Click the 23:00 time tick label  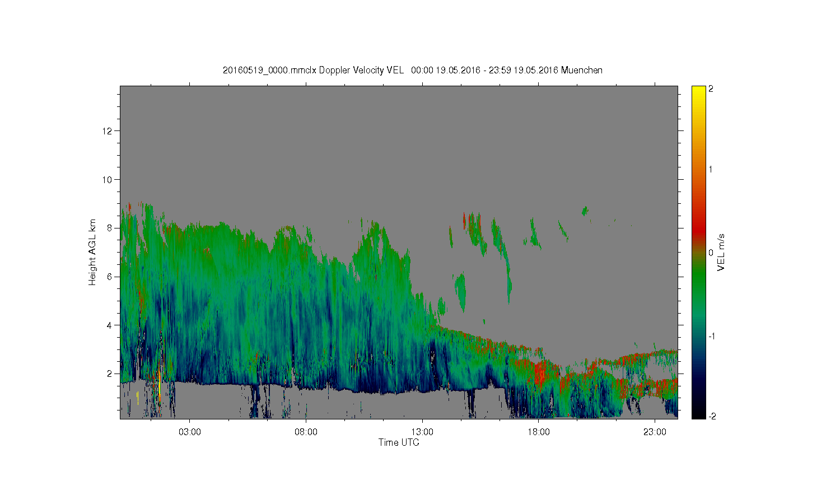coord(655,432)
